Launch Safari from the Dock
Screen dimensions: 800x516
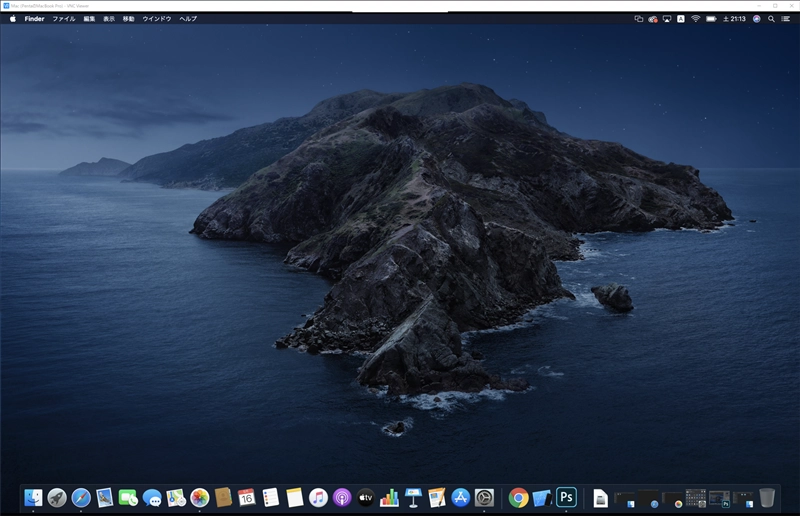pyautogui.click(x=81, y=497)
